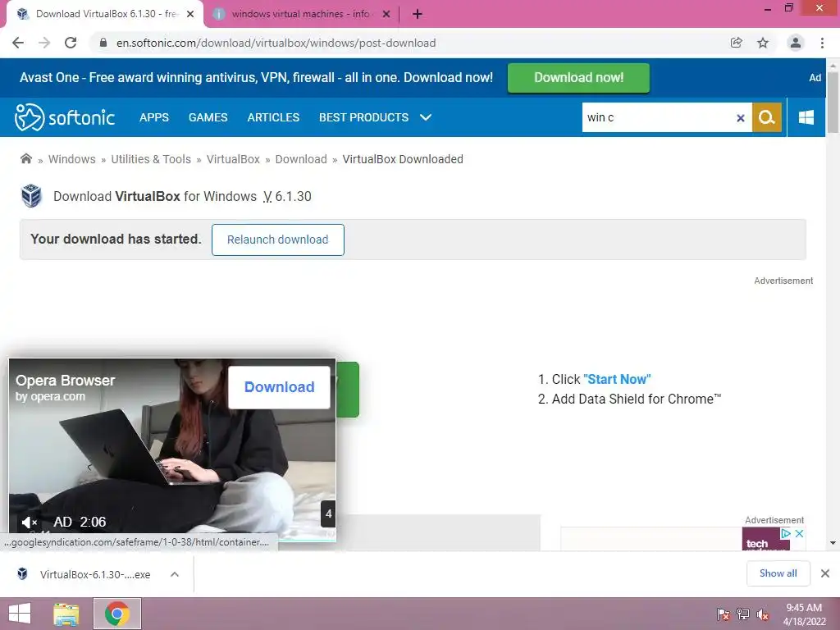Close the downloads bar
The height and width of the screenshot is (630, 840).
[x=825, y=573]
